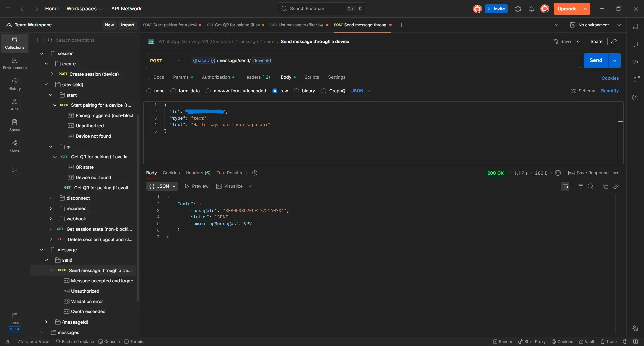Click the Search Postman box
Screen dimensions: 644x346
click(x=322, y=9)
